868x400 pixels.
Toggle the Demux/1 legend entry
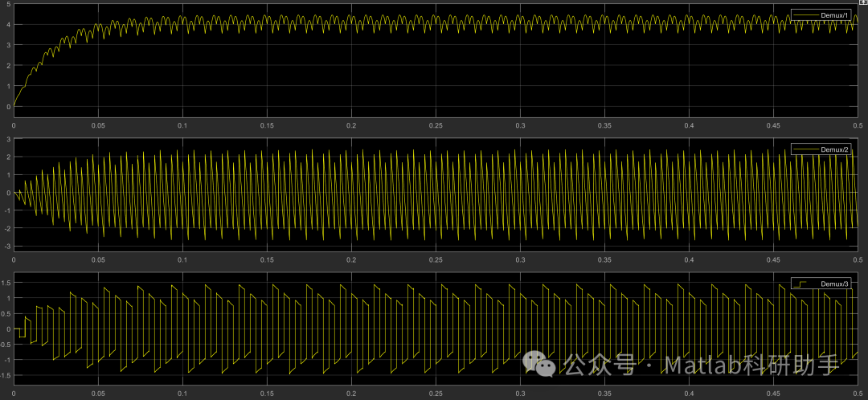[x=821, y=15]
